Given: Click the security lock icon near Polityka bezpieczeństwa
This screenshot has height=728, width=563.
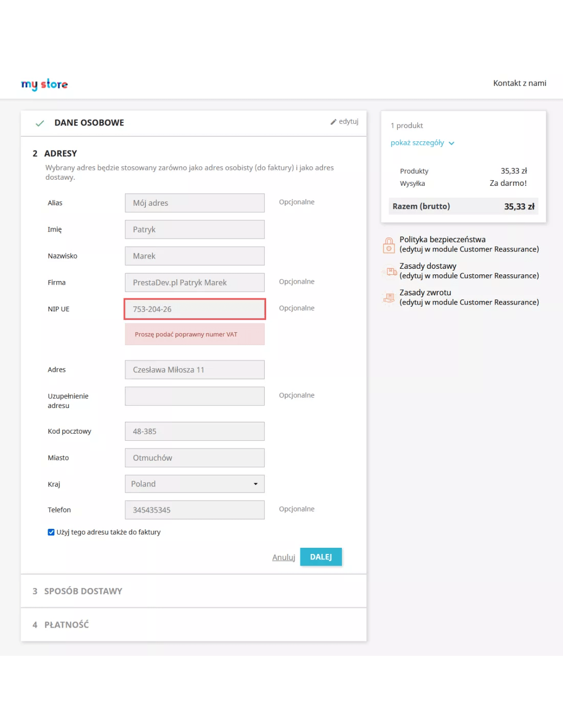Looking at the screenshot, I should tap(388, 244).
